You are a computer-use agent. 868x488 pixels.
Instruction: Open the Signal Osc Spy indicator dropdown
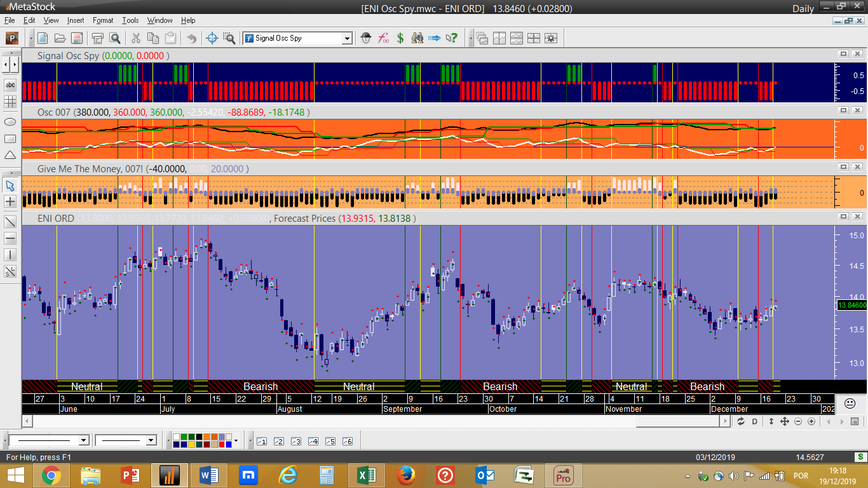click(x=347, y=38)
